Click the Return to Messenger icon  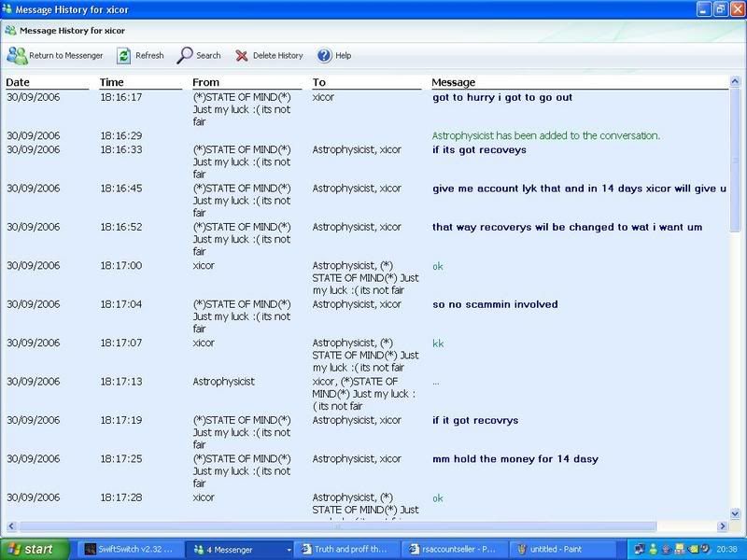pos(17,55)
